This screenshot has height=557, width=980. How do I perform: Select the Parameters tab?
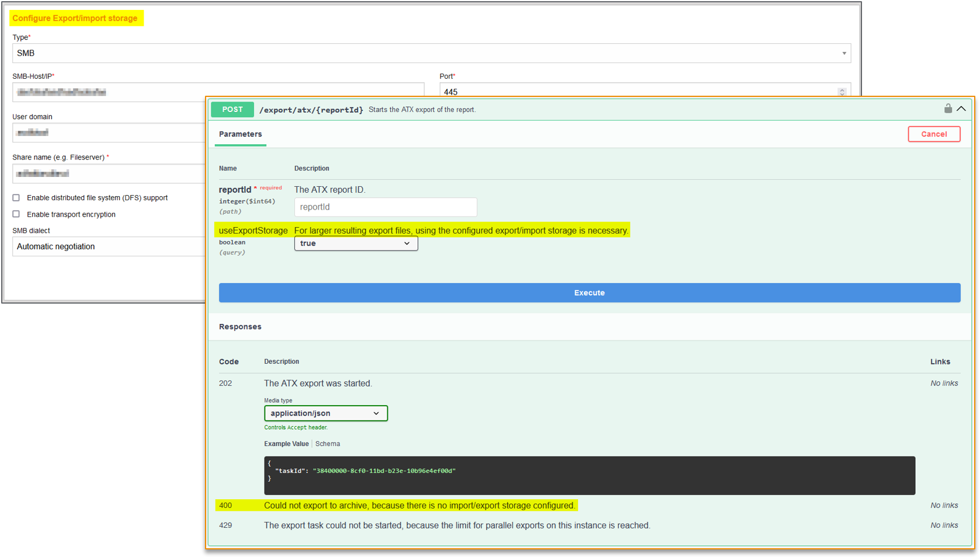click(x=240, y=134)
